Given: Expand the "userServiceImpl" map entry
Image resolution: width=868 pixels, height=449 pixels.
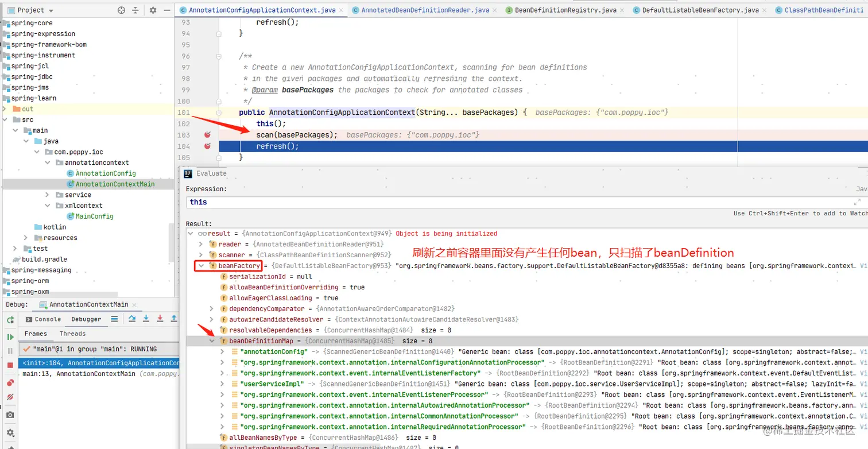Looking at the screenshot, I should click(x=223, y=384).
